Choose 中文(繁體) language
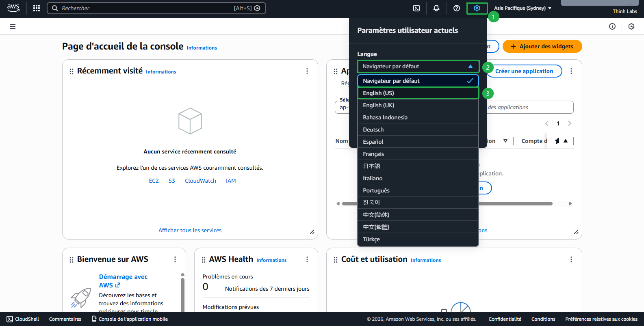Image resolution: width=644 pixels, height=326 pixels. (418, 227)
